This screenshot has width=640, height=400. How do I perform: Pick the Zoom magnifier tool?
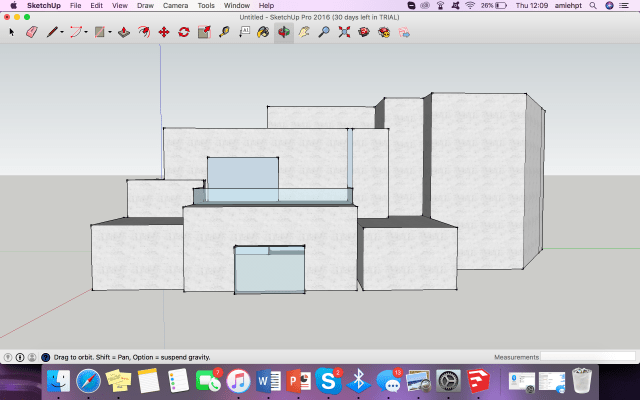(x=324, y=32)
